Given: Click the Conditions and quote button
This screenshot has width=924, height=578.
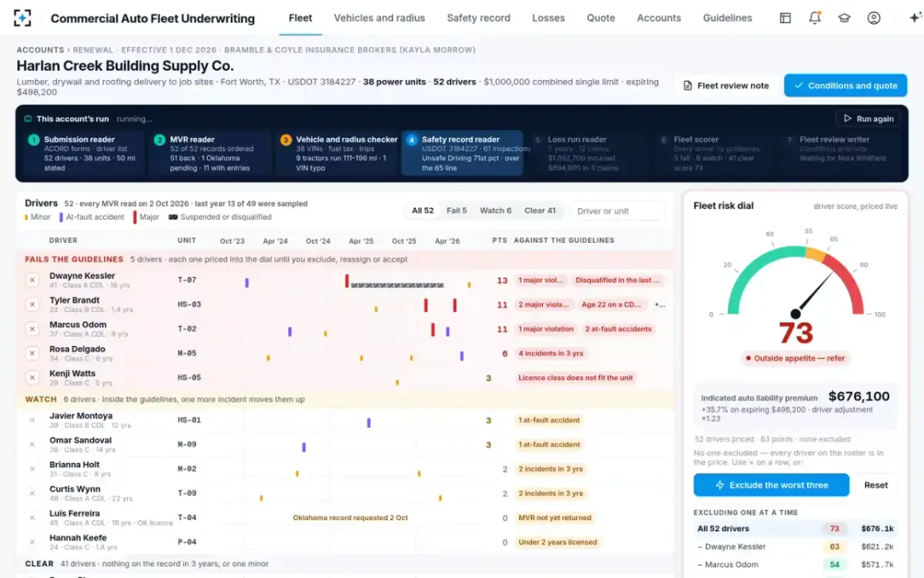Looking at the screenshot, I should point(845,86).
